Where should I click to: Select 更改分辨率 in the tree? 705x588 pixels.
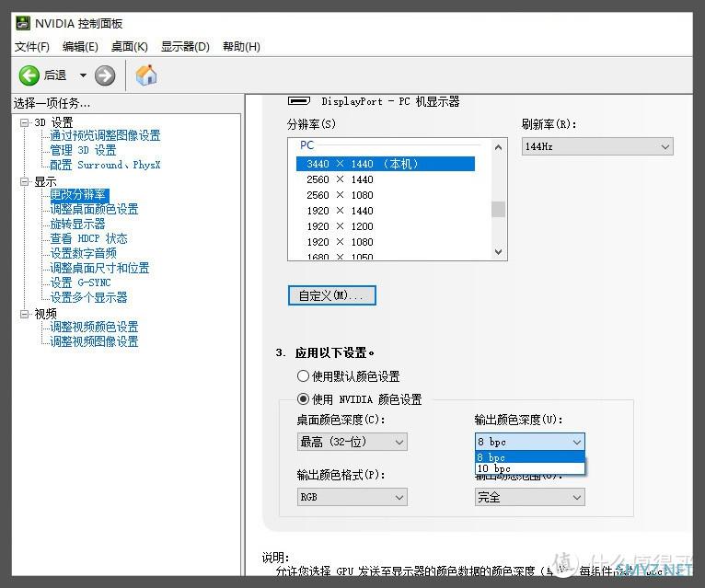(78, 195)
